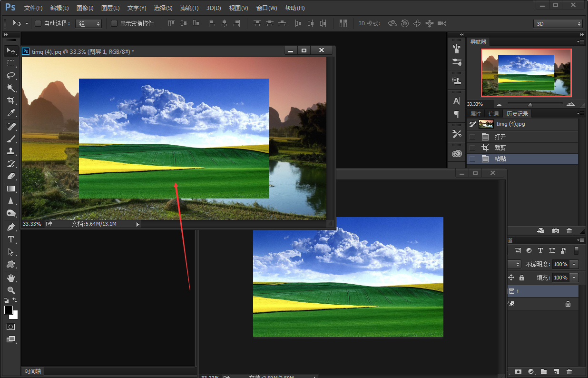This screenshot has width=588, height=378.
Task: Select the Brush tool
Action: [10, 139]
